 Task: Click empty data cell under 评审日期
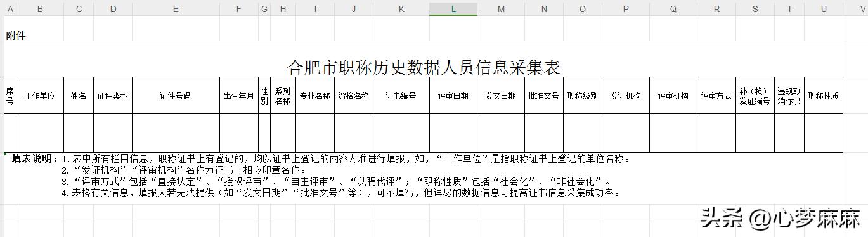point(453,133)
